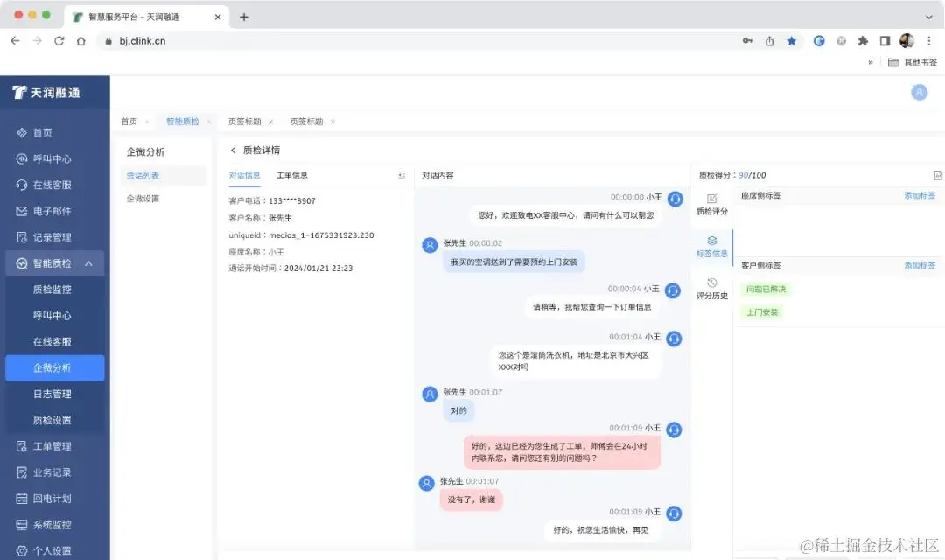
Task: Open 质检评分 panel icon
Action: [x=711, y=199]
